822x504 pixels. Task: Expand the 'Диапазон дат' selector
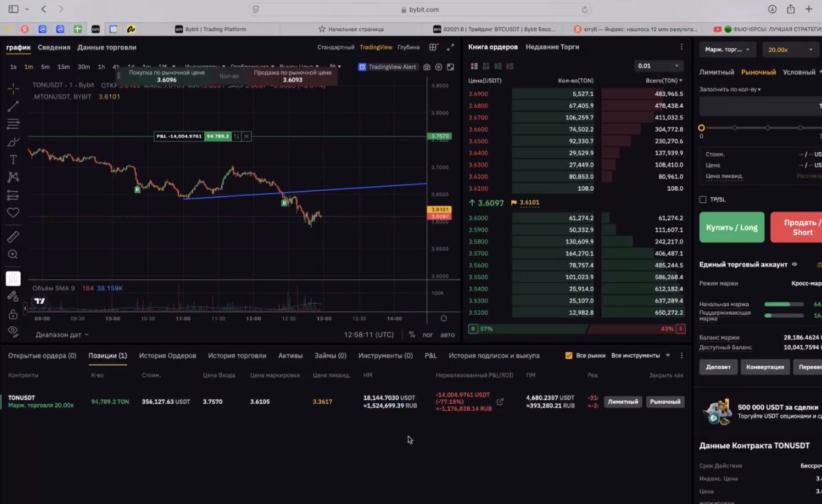(x=62, y=335)
